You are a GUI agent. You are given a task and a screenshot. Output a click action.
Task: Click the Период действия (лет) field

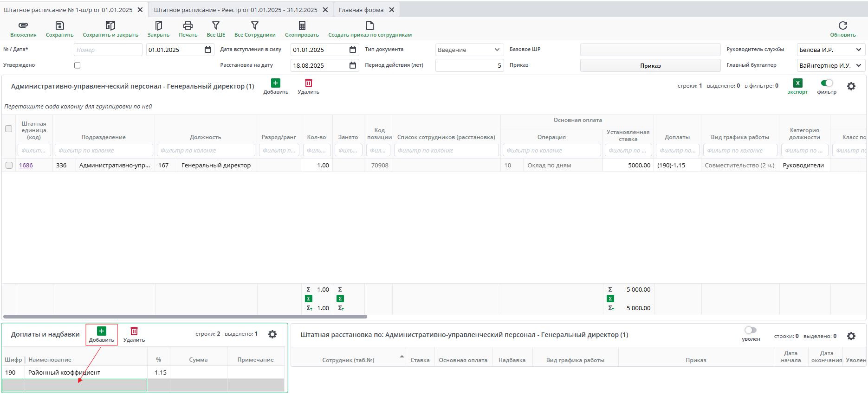469,65
